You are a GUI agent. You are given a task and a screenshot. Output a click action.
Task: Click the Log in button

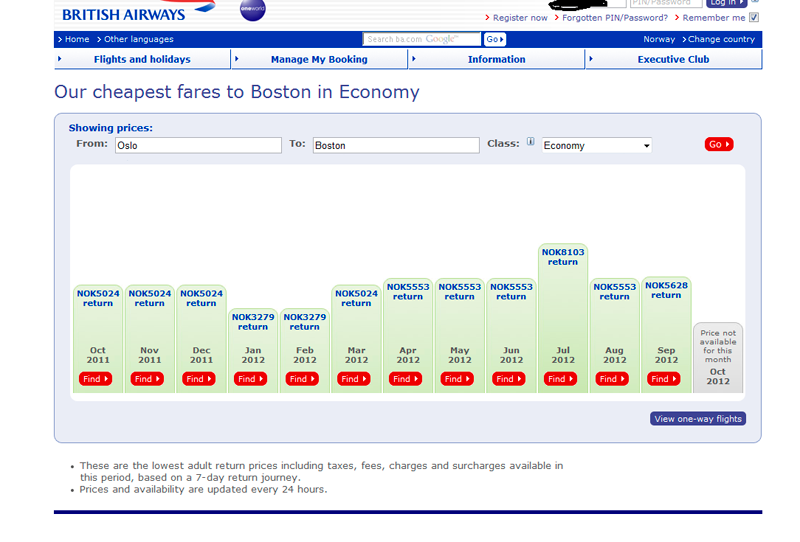point(727,3)
